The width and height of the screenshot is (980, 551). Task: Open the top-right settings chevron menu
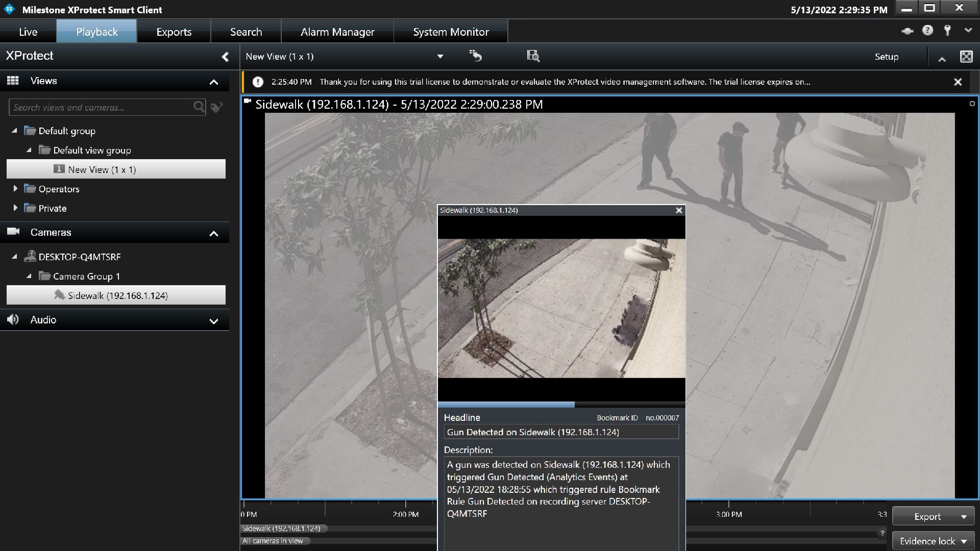pos(968,31)
